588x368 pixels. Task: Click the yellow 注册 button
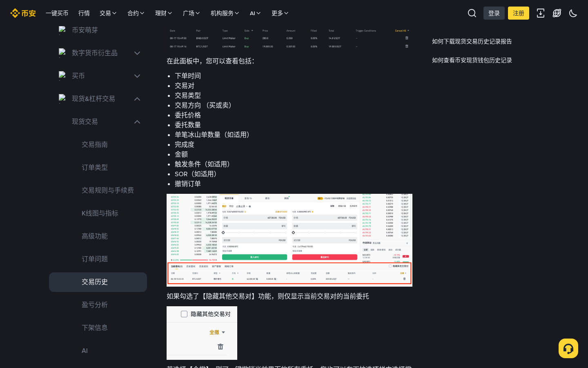pyautogui.click(x=519, y=13)
